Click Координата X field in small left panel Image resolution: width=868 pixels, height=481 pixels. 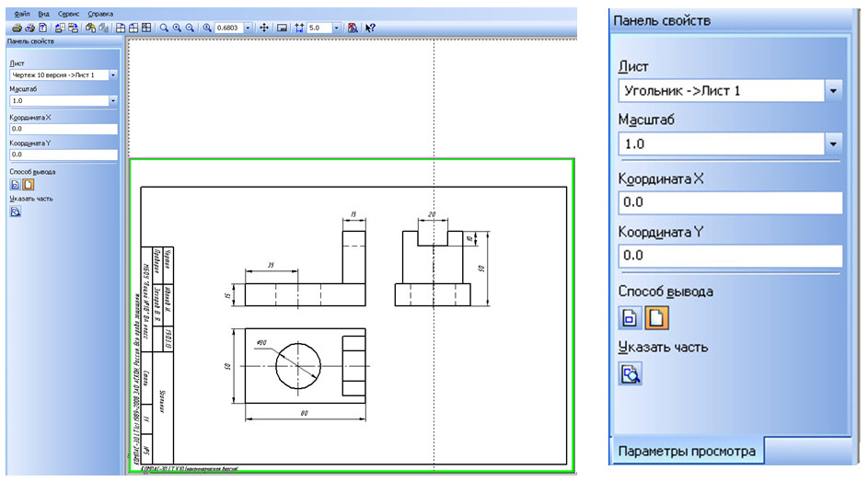pyautogui.click(x=64, y=129)
